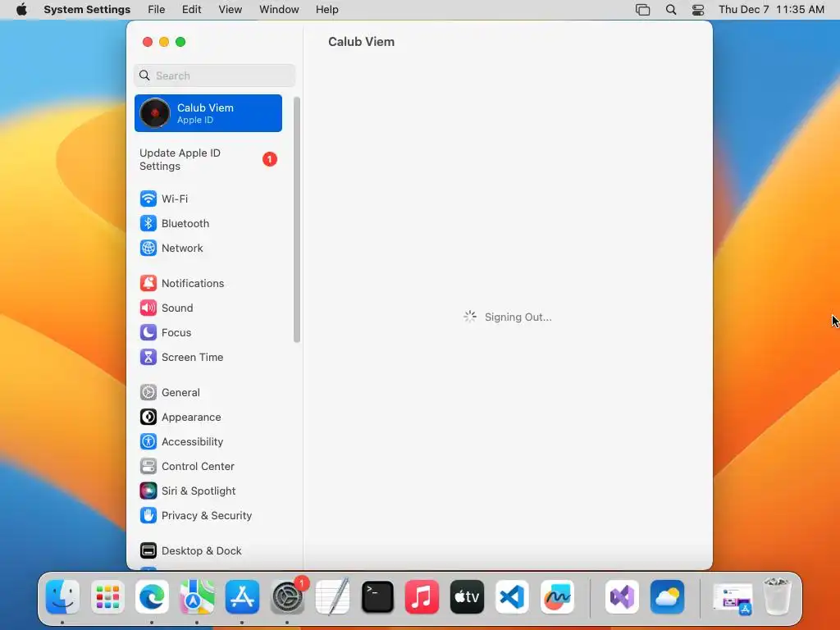
Task: Open Spotlight search from the menu bar
Action: point(671,10)
